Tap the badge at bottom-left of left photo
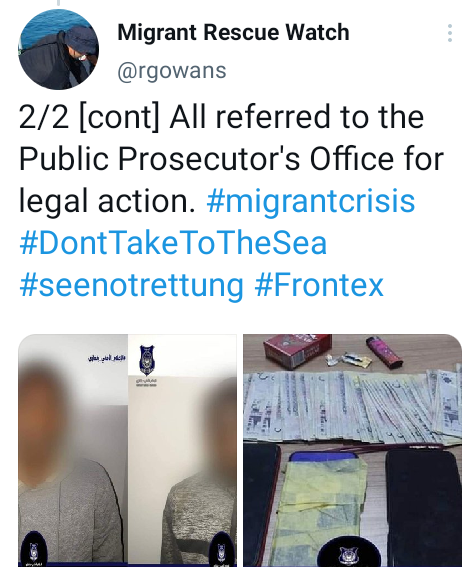Screen dimensions: 474x567 34,550
